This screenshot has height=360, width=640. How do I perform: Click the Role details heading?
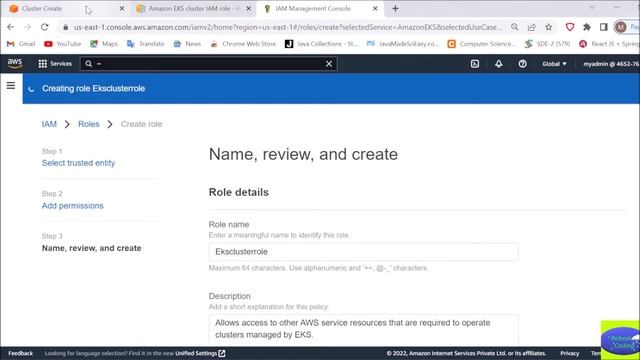pyautogui.click(x=239, y=192)
